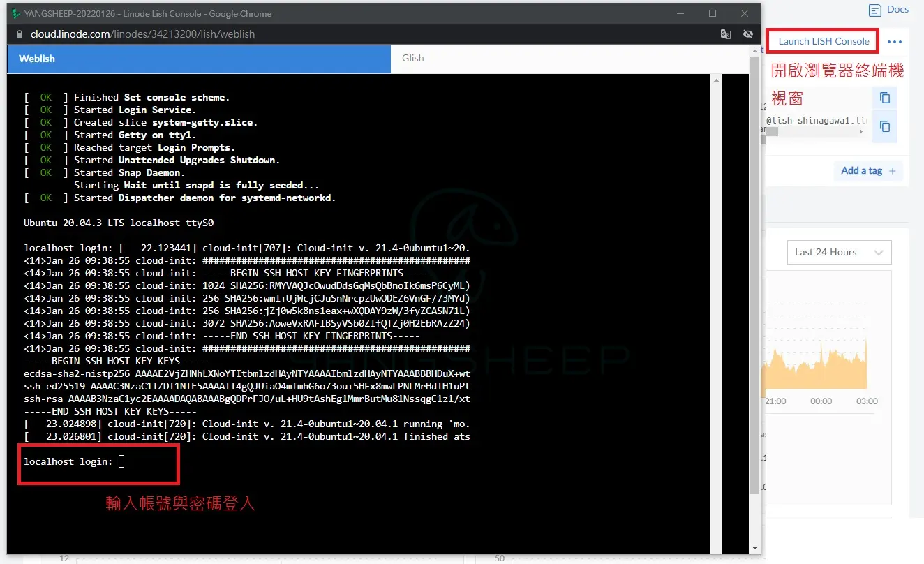Click the '00:00' chart axis label
This screenshot has width=924, height=564.
[x=821, y=401]
